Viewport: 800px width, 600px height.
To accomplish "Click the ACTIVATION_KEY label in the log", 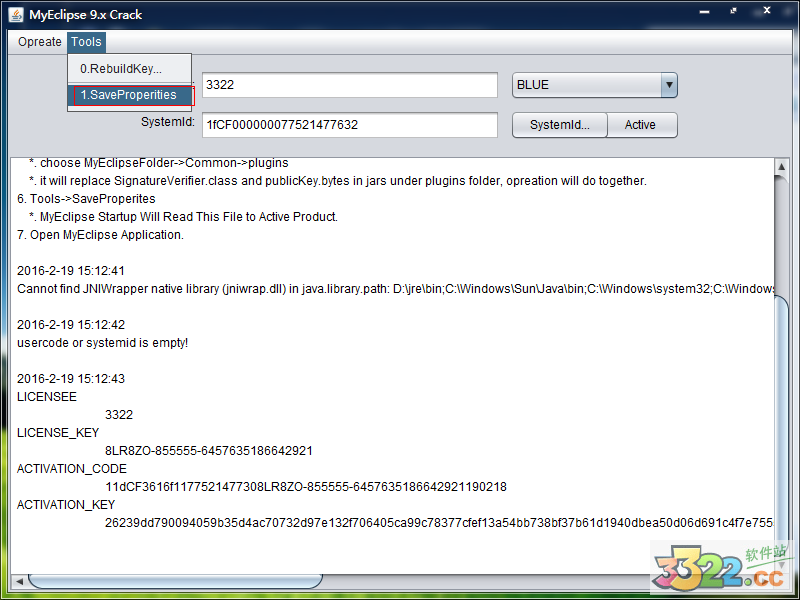I will [x=66, y=505].
